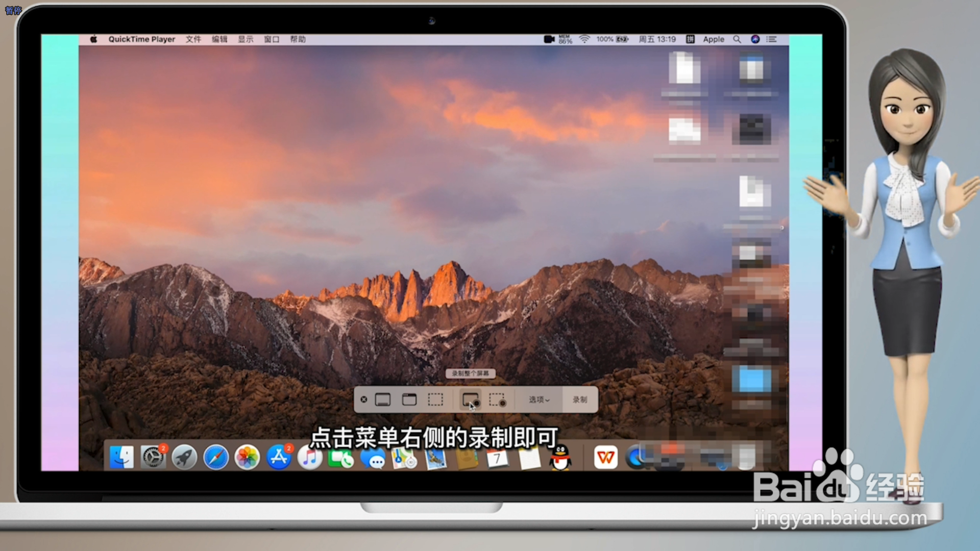The height and width of the screenshot is (551, 980).
Task: Open Safari from the Dock
Action: coord(216,457)
